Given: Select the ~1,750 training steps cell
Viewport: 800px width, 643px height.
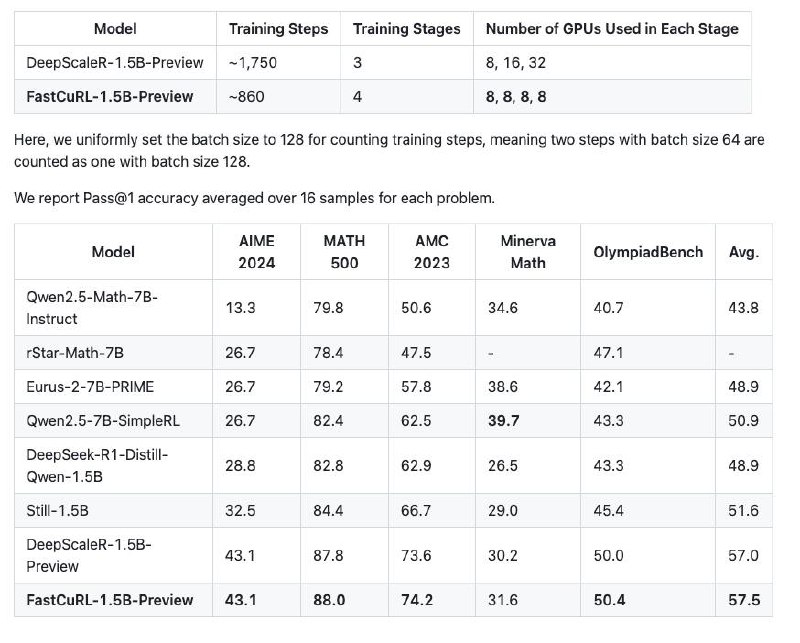Looking at the screenshot, I should 279,63.
